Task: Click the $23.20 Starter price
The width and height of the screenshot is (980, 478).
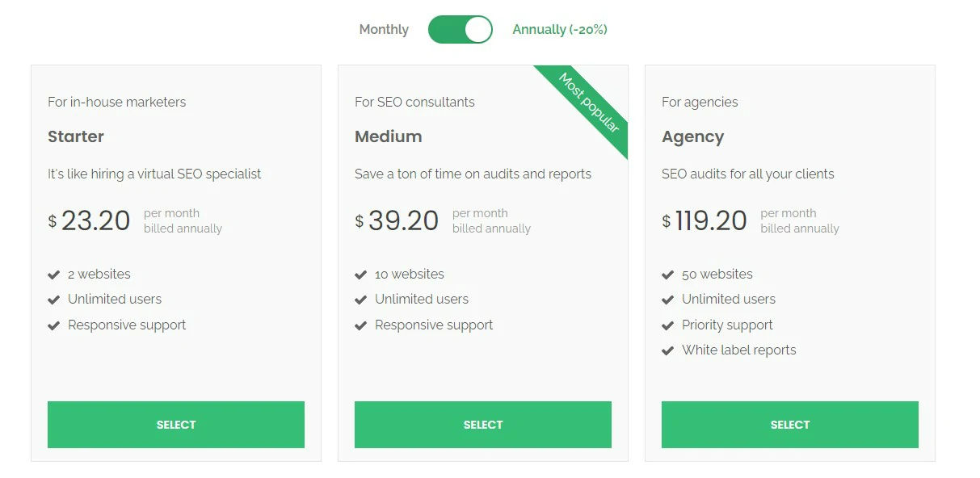Action: (x=89, y=220)
